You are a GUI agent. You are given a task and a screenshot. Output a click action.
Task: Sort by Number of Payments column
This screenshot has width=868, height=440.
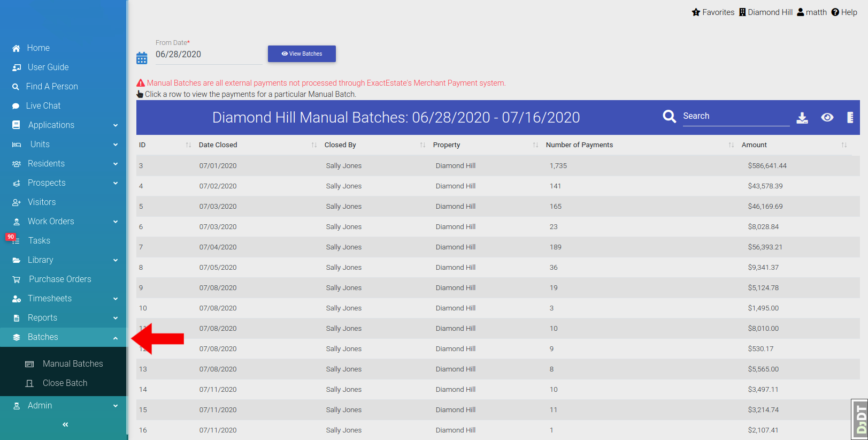pos(640,145)
